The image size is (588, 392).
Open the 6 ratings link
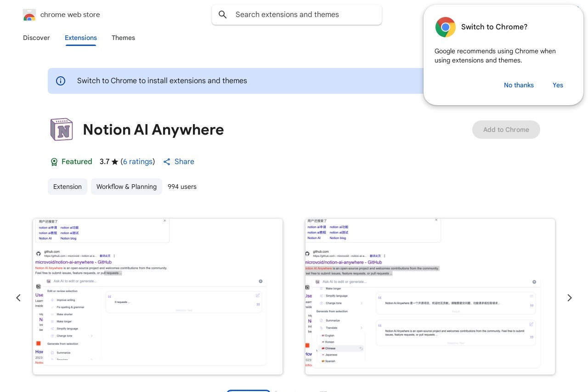[138, 162]
